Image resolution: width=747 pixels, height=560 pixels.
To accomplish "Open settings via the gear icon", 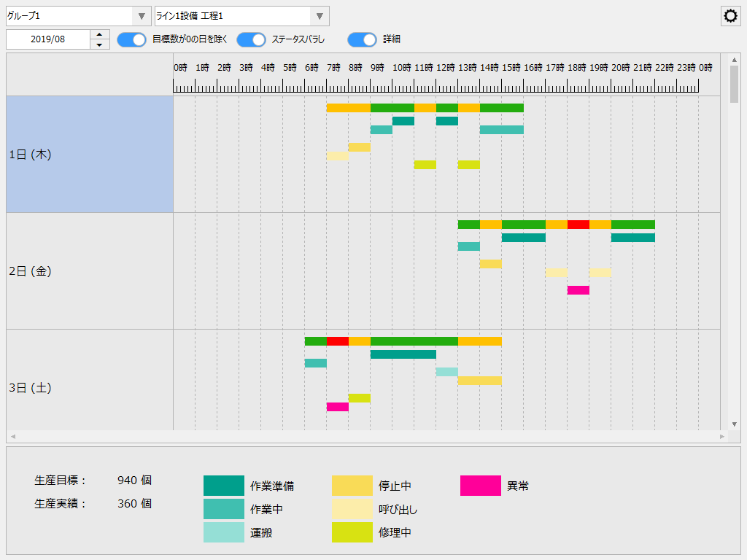I will coord(730,15).
